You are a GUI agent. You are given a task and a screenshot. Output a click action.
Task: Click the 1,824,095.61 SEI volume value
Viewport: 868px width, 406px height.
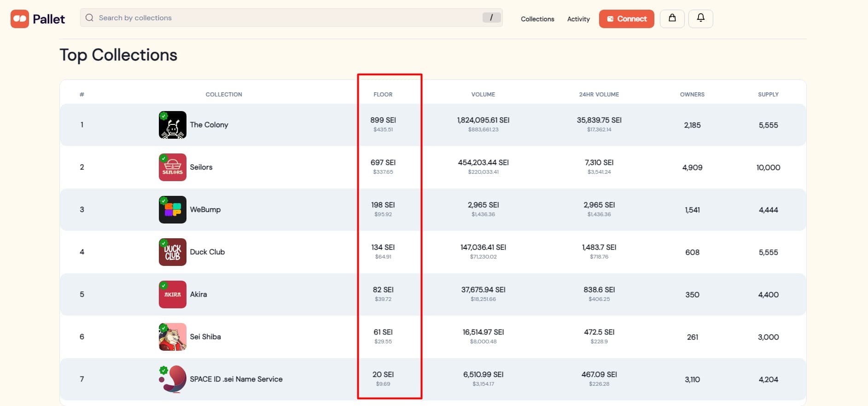483,120
